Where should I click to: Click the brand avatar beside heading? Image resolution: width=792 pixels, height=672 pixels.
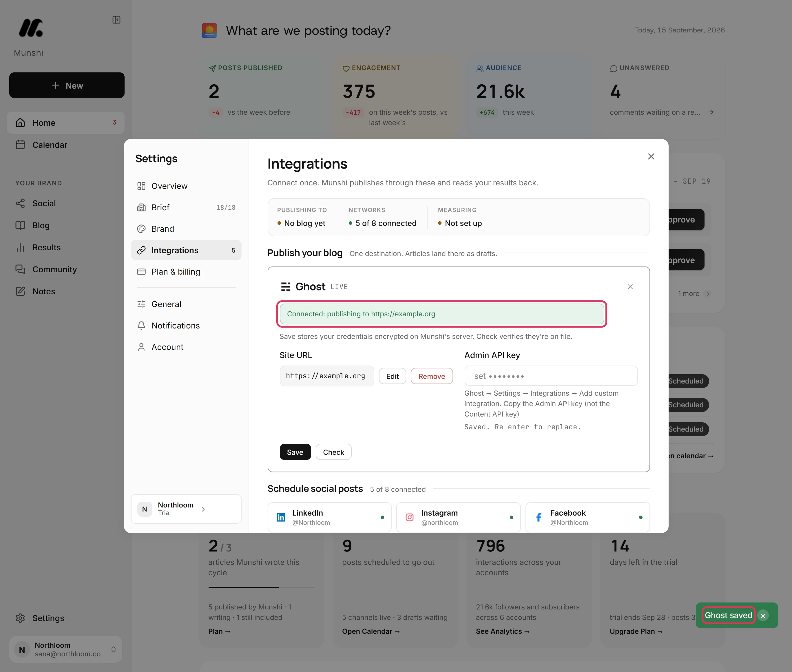pos(209,30)
